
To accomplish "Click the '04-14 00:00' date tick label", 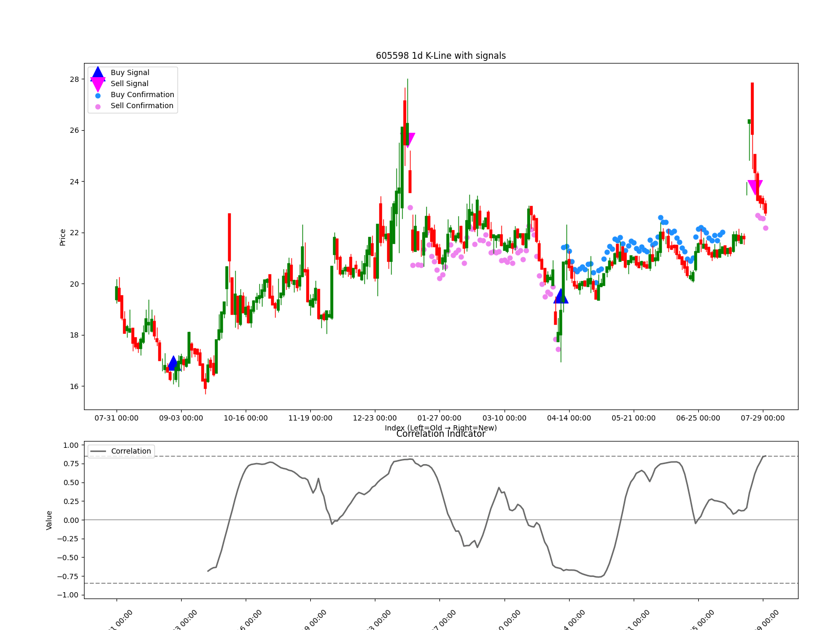I will coord(569,418).
